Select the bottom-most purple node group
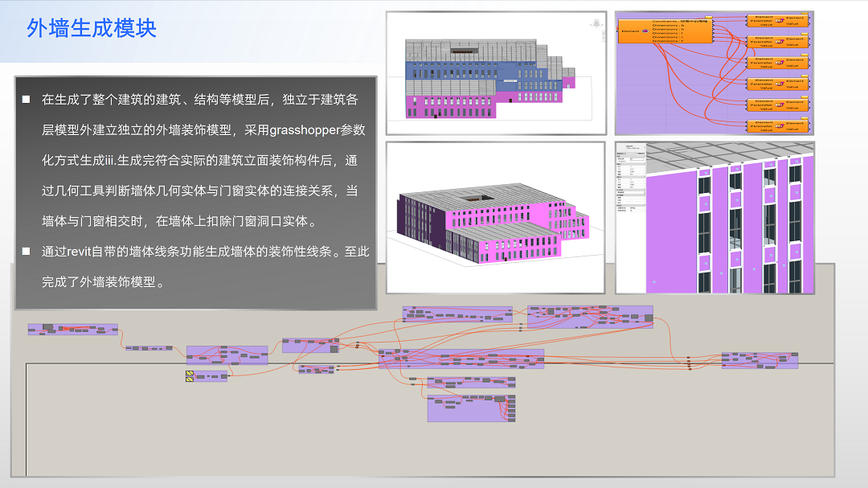 [x=471, y=408]
